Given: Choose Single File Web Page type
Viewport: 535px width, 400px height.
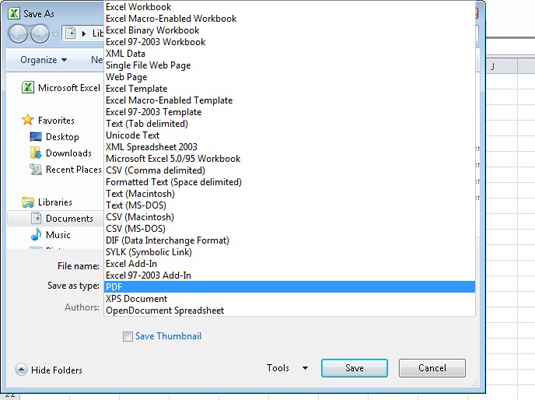Looking at the screenshot, I should tap(289, 65).
